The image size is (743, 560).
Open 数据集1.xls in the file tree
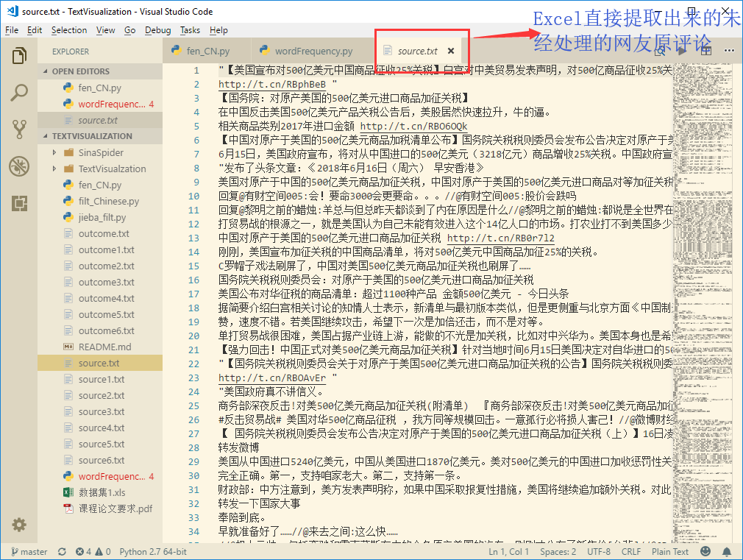[x=102, y=492]
